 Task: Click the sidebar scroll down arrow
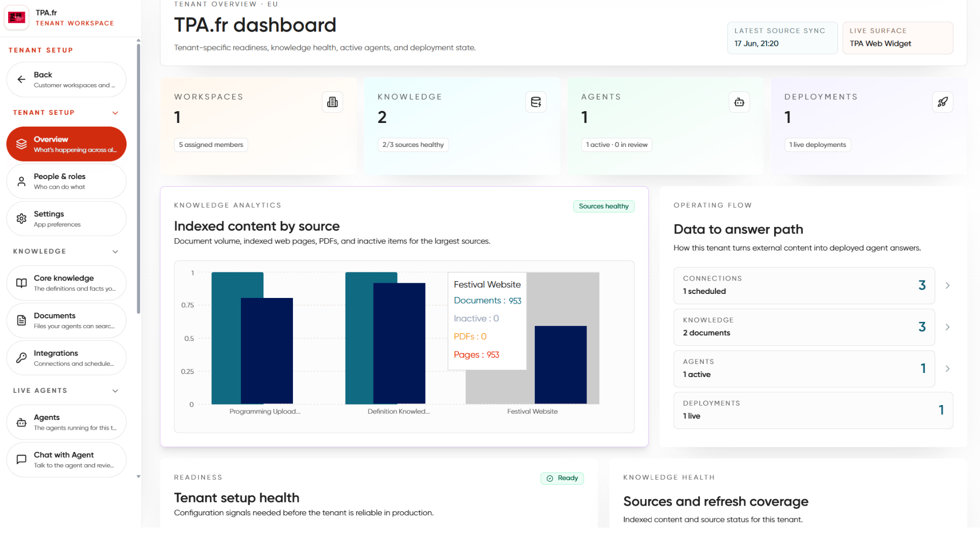(138, 477)
